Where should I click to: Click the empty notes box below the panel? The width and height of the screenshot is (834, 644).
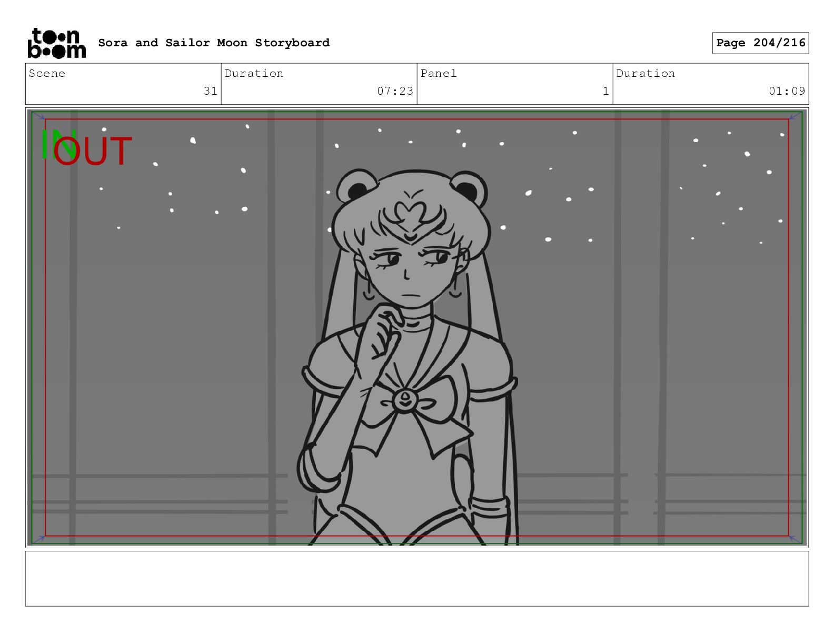(417, 579)
